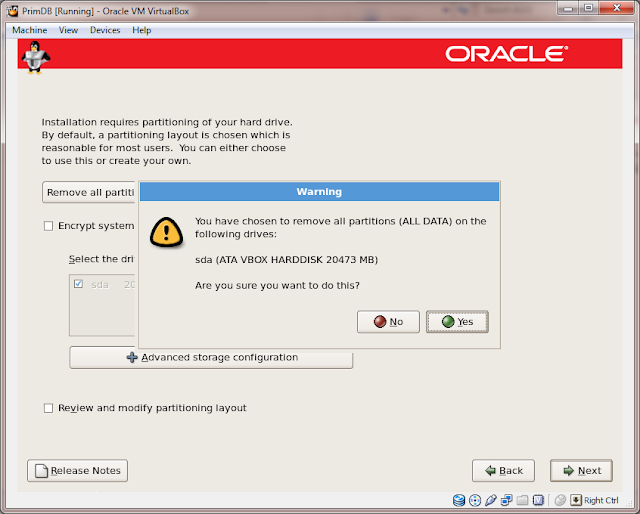Open the shared folders status icon
Image resolution: width=640 pixels, height=514 pixels.
[x=522, y=500]
